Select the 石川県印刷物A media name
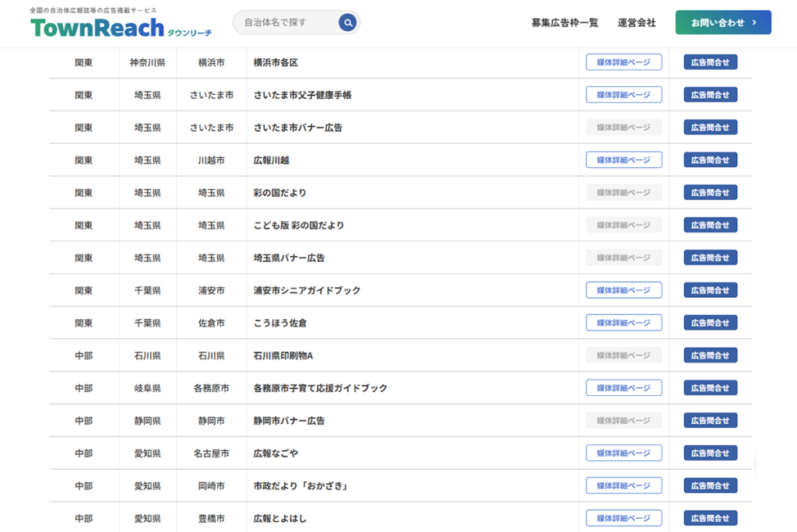 pos(283,355)
